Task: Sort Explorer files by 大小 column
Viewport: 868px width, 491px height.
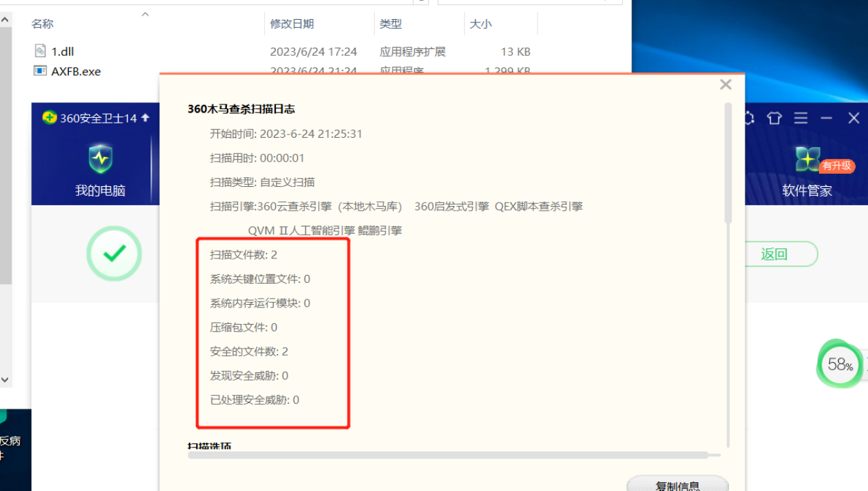Action: 480,24
